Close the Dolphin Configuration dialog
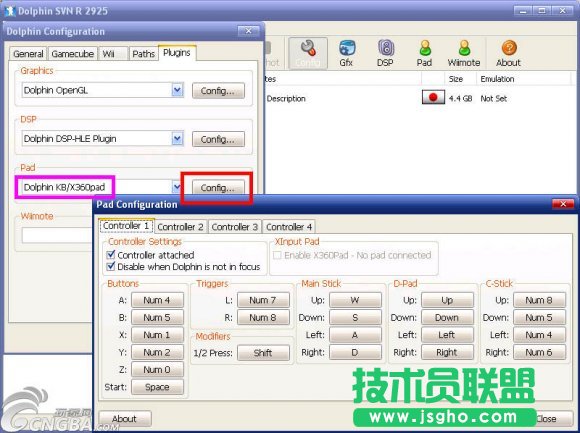The height and width of the screenshot is (433, 580). click(249, 31)
